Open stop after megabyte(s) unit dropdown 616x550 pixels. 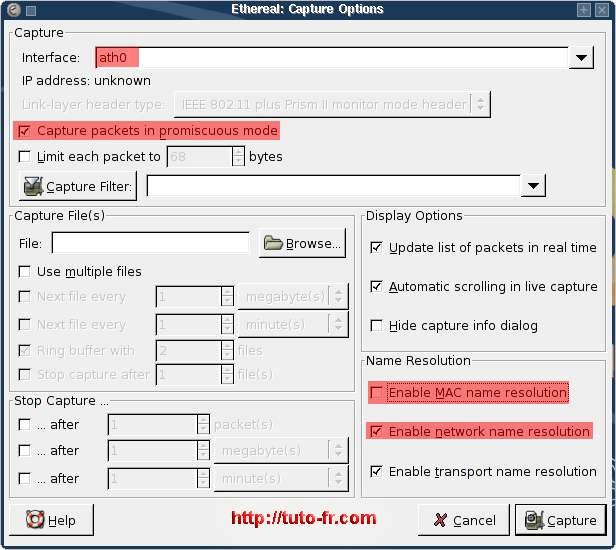pyautogui.click(x=281, y=450)
